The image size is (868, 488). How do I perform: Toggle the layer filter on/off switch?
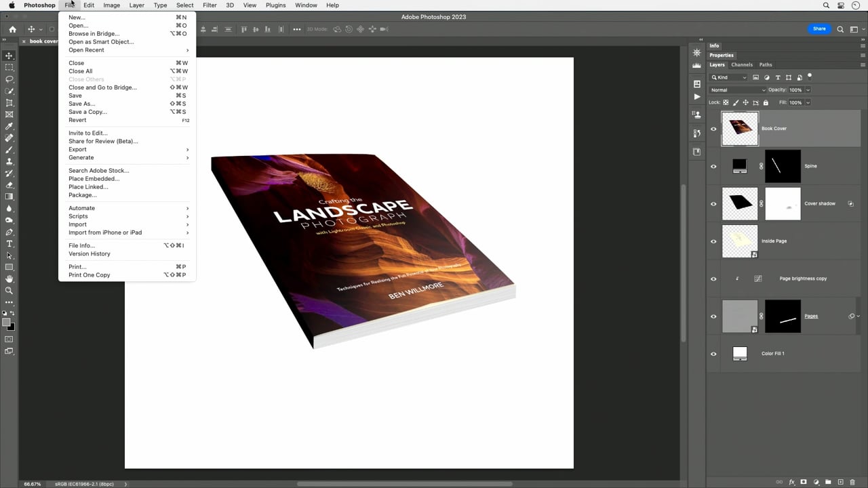(x=810, y=77)
